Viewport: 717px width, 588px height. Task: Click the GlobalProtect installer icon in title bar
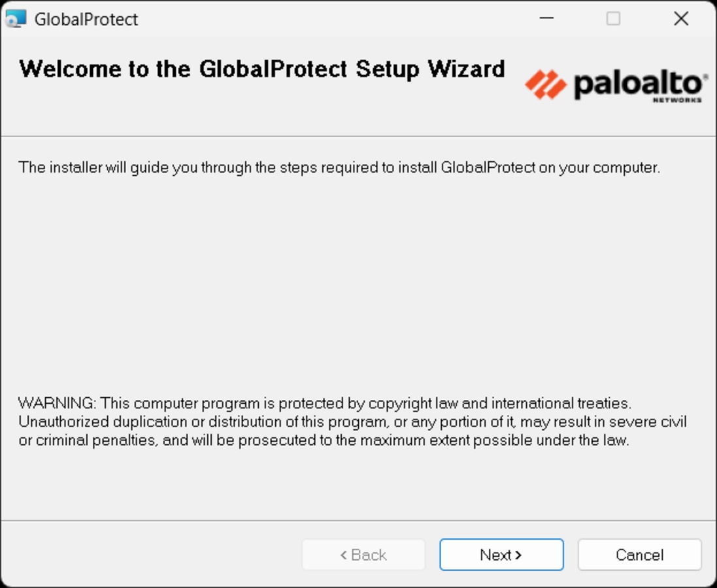pos(16,19)
